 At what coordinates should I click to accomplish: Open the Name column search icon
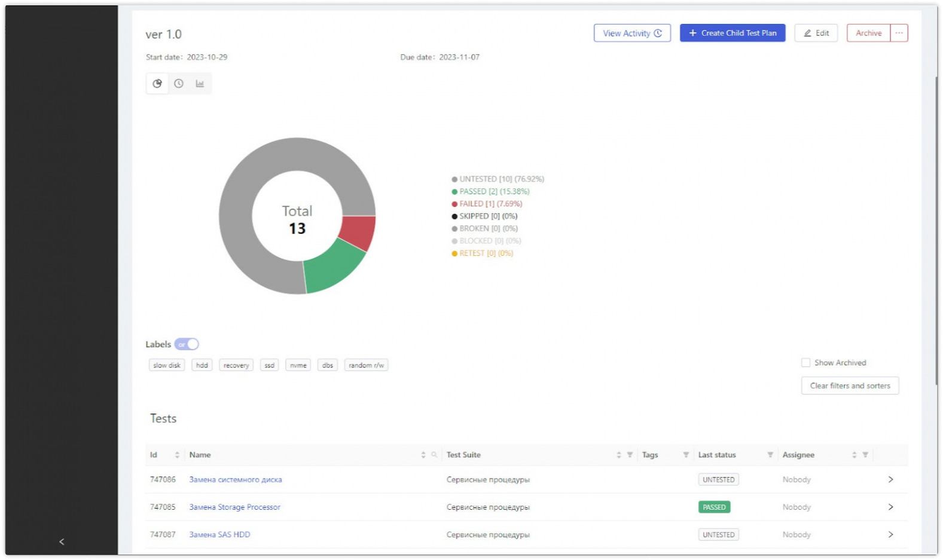point(434,455)
